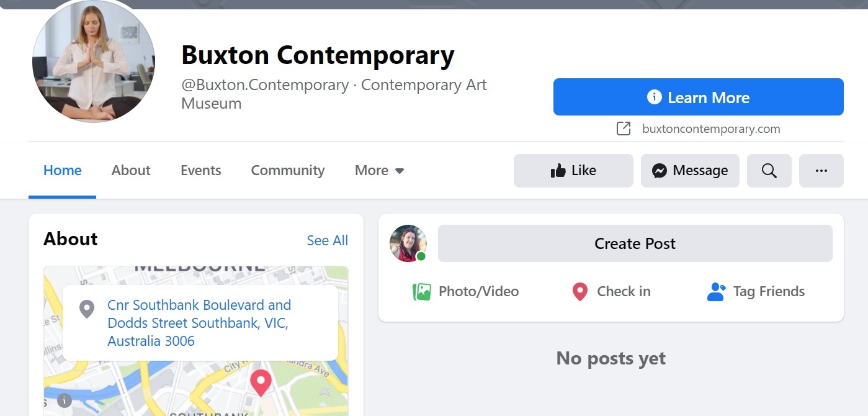This screenshot has width=868, height=416.
Task: Click the Create Post field
Action: pyautogui.click(x=635, y=243)
